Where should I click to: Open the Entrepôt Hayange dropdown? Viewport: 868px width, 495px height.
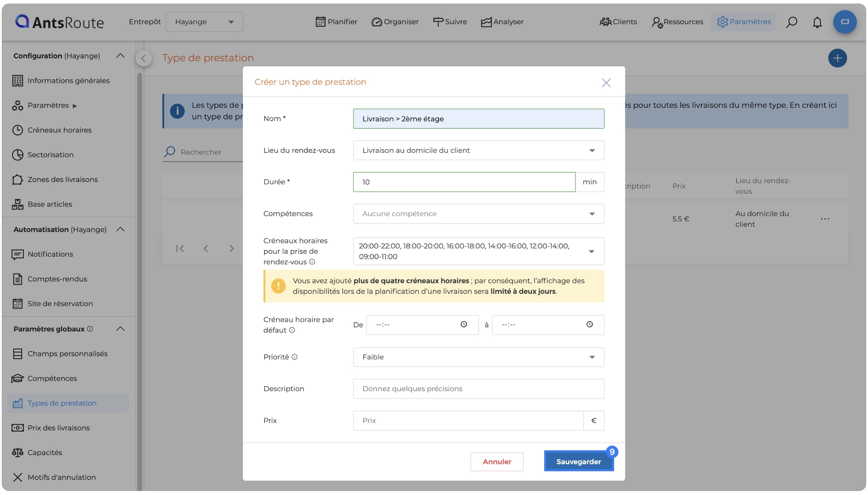click(x=205, y=22)
